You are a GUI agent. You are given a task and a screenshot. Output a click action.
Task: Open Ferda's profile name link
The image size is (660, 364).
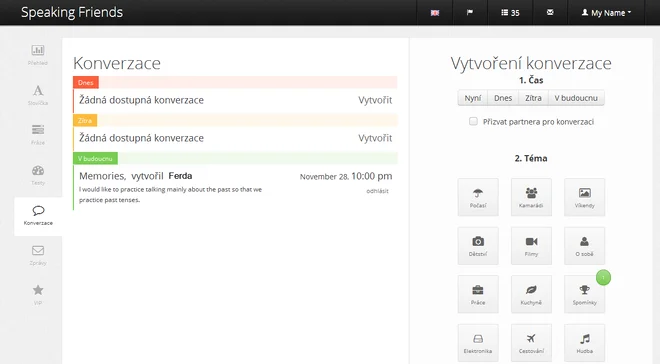pyautogui.click(x=180, y=176)
